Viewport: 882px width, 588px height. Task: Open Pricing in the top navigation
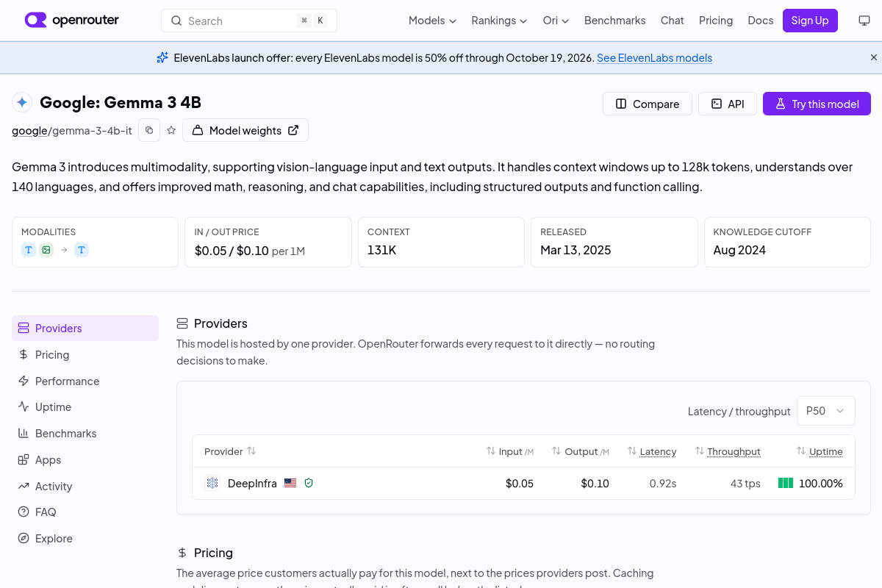click(x=716, y=21)
